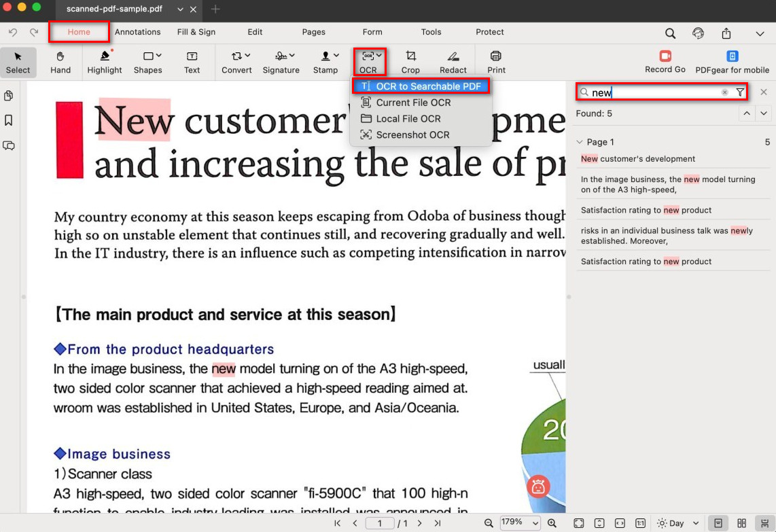
Task: Go to the next search result
Action: coord(764,113)
